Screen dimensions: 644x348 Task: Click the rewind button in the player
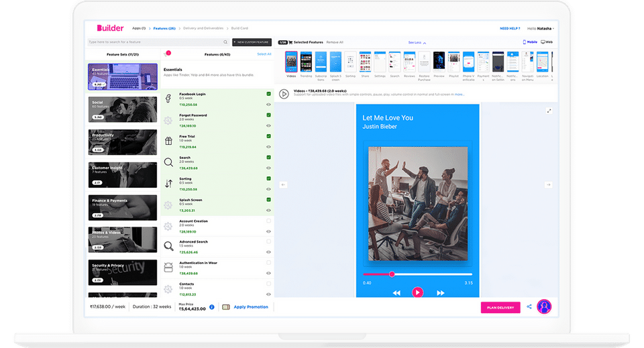pos(396,292)
